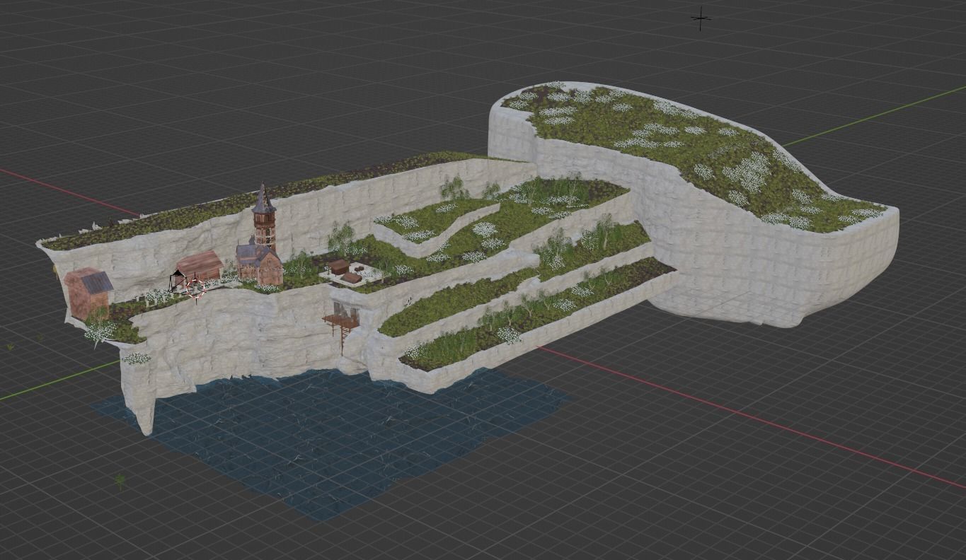The image size is (966, 560).
Task: Select the wooden barn beside the church
Action: [x=200, y=266]
